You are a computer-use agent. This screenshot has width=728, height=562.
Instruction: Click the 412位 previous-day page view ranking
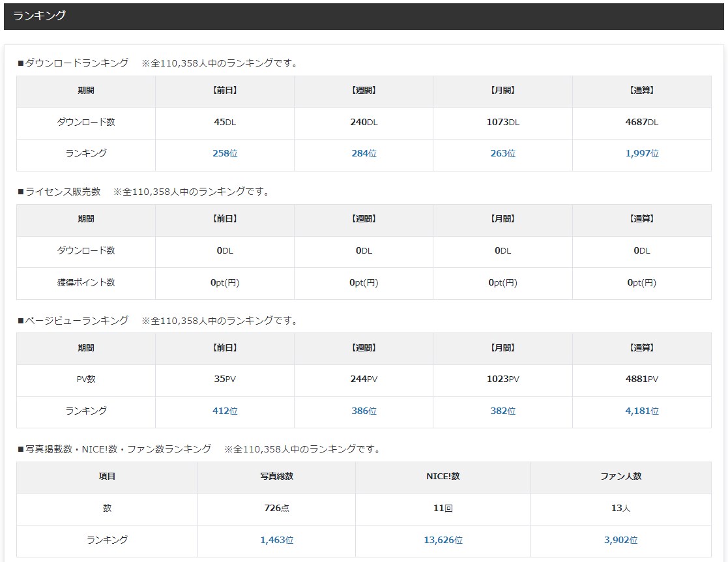click(x=225, y=411)
